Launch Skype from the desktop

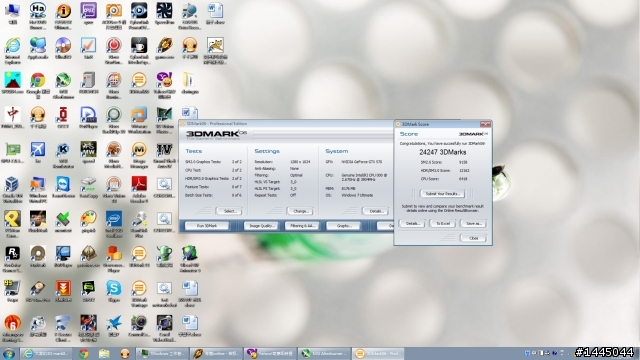point(114,291)
